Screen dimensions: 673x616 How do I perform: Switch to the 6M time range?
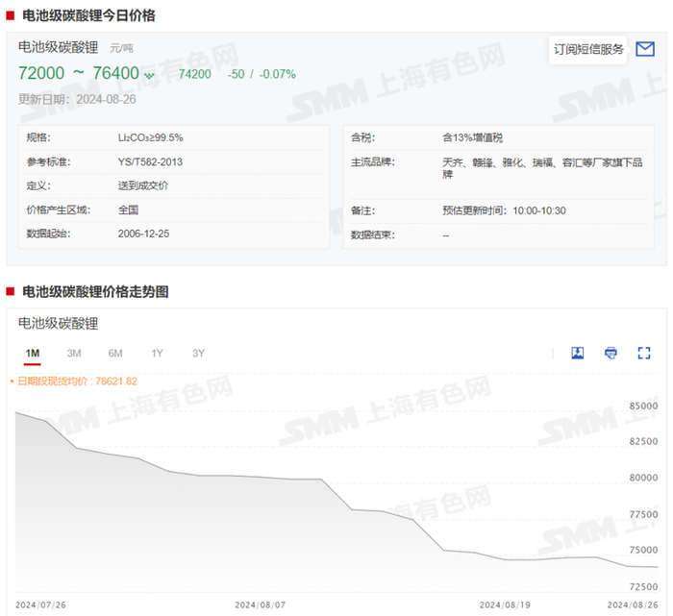click(x=115, y=353)
